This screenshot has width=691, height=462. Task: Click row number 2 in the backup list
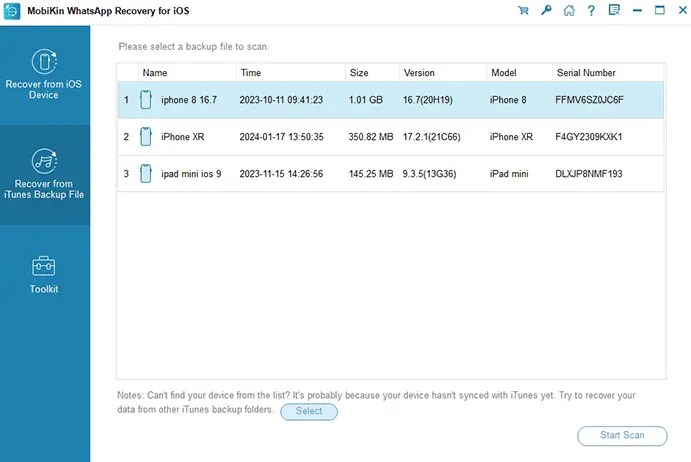[x=126, y=137]
